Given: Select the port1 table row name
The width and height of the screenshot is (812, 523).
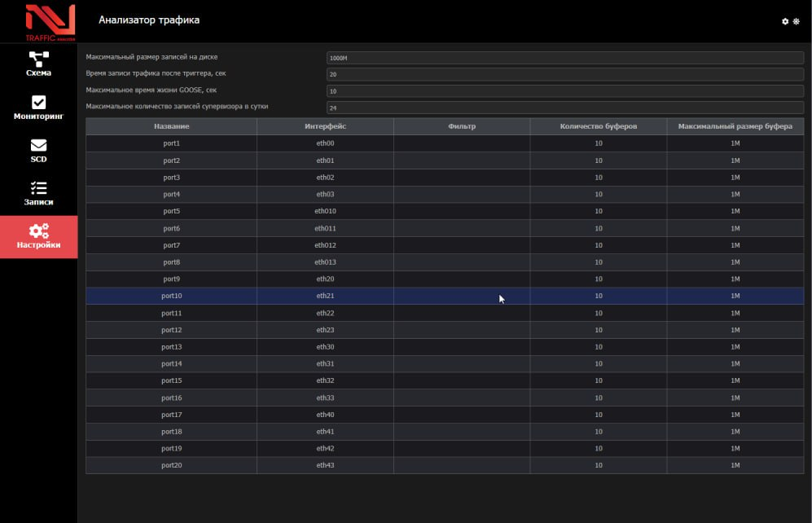Looking at the screenshot, I should point(171,143).
